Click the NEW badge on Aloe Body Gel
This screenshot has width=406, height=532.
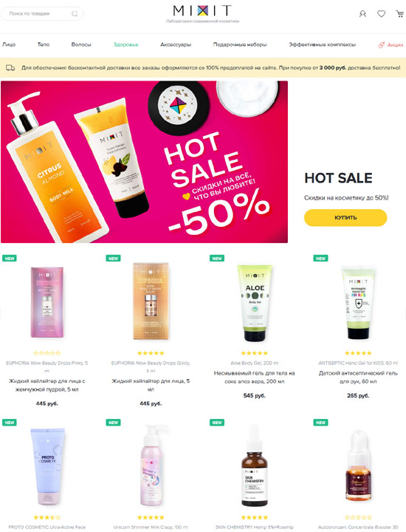pyautogui.click(x=217, y=258)
